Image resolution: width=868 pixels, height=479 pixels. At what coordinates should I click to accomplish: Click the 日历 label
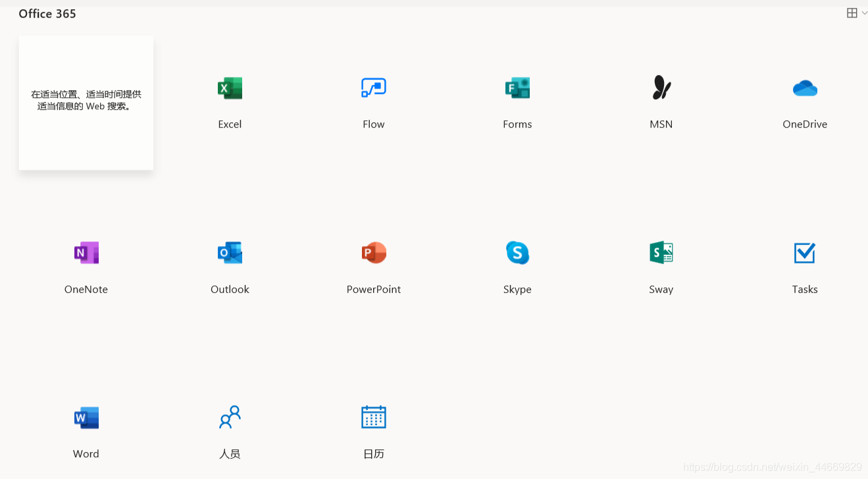pos(374,453)
